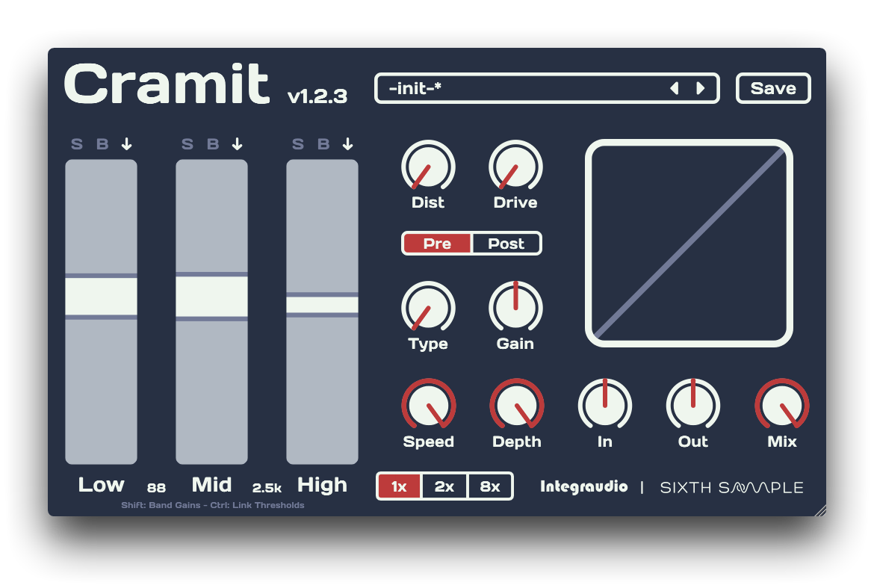The image size is (874, 588).
Task: Click the Gain knob
Action: click(x=515, y=307)
